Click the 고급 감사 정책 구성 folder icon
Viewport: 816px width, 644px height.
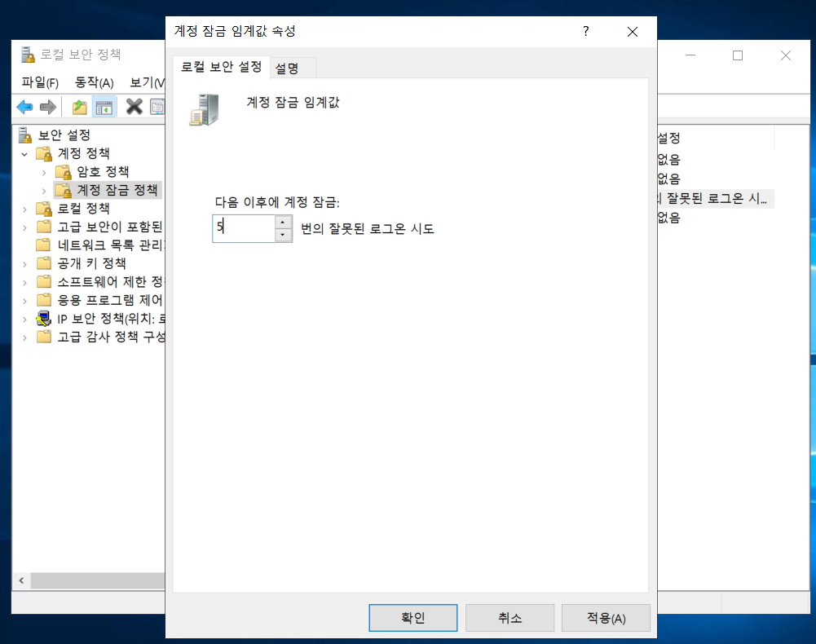[x=44, y=337]
